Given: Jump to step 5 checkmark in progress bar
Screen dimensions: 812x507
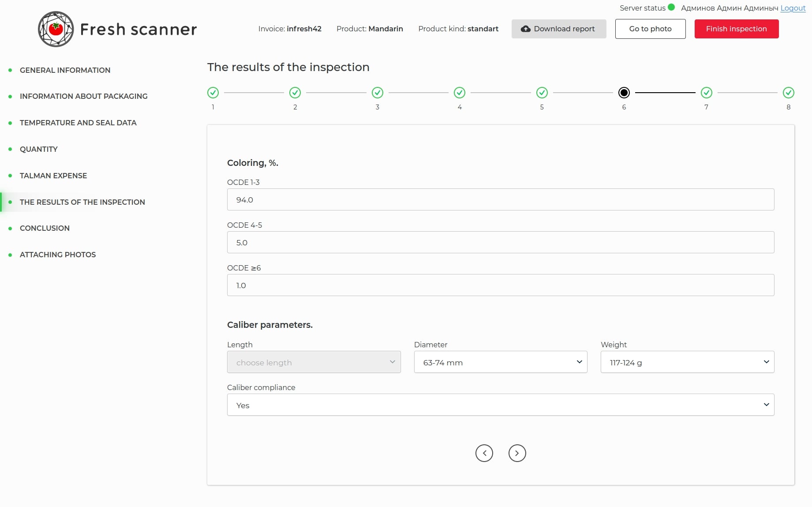Looking at the screenshot, I should coord(542,93).
